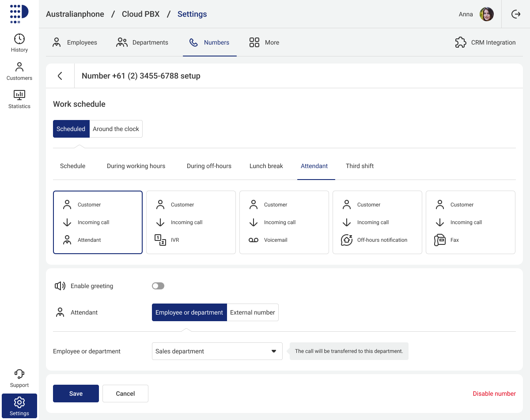Switch to During working hours tab

(x=136, y=166)
